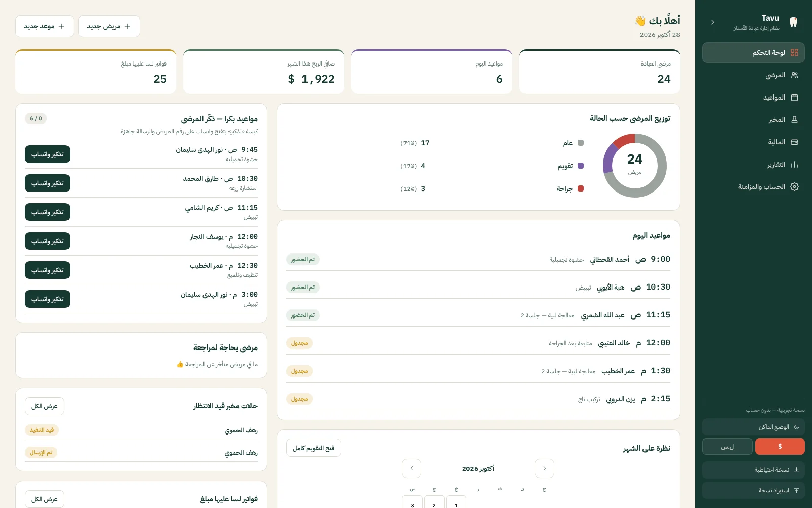
Task: Open المواعيد in the sidebar menu
Action: 754,98
